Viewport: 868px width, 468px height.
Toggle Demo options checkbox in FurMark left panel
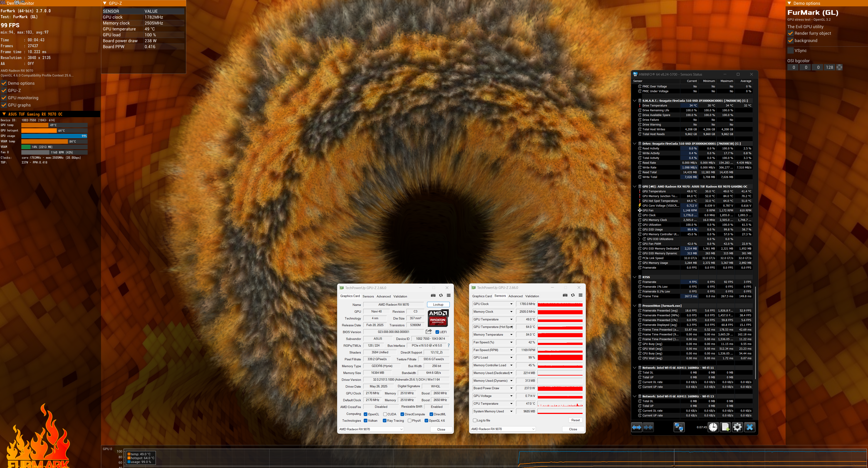click(x=4, y=83)
